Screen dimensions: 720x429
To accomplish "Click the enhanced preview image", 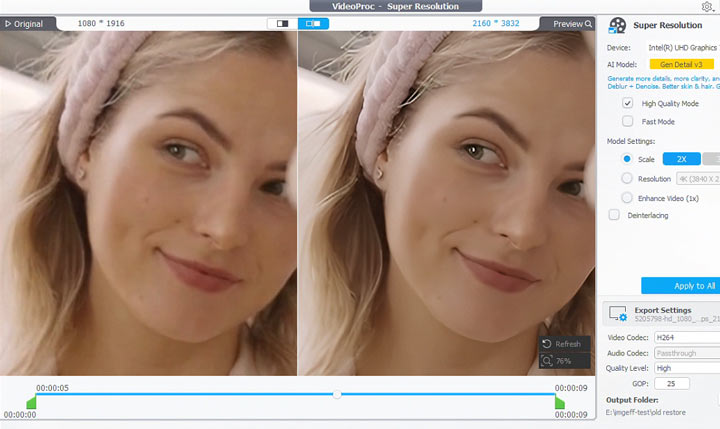I will tap(446, 203).
